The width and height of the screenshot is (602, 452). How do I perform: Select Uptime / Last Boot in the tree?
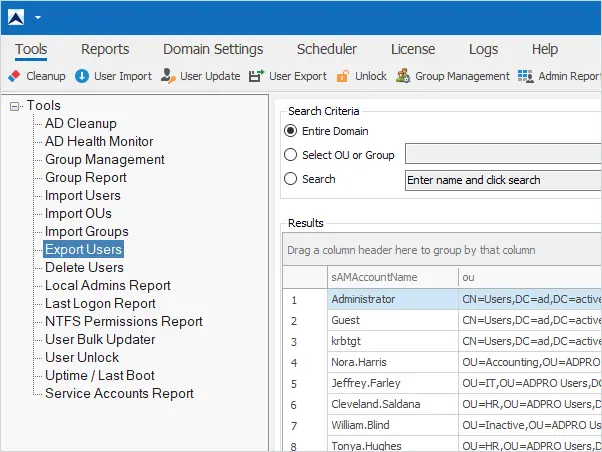point(99,375)
